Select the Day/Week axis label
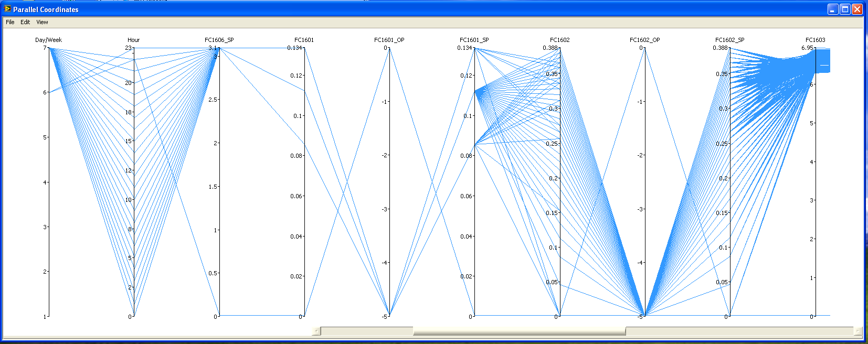868x344 pixels. [48, 40]
